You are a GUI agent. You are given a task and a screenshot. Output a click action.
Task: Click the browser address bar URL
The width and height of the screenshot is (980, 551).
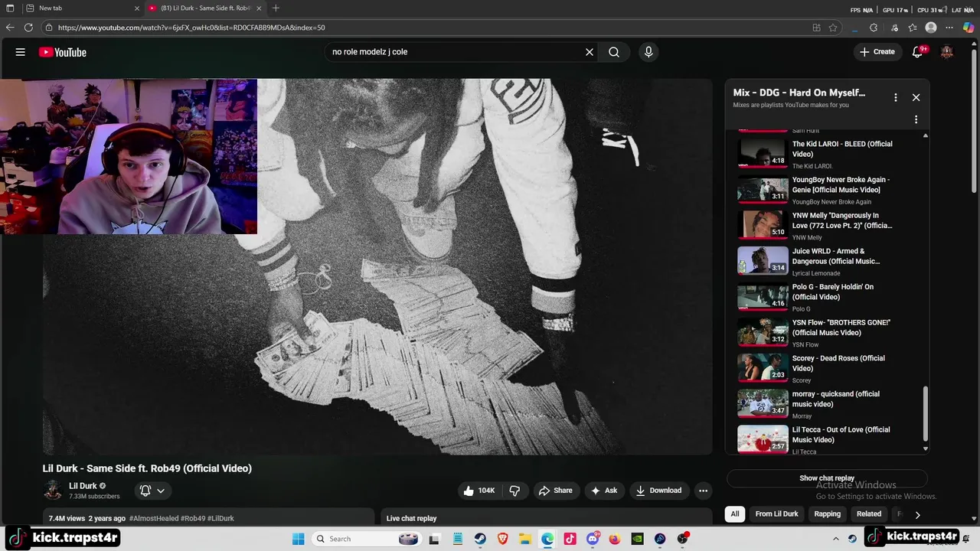[191, 28]
